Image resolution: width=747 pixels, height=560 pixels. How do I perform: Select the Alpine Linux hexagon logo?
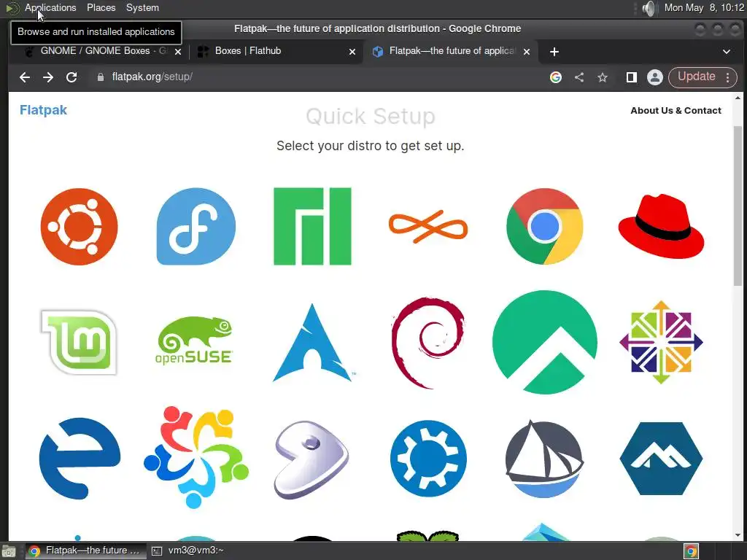coord(661,459)
